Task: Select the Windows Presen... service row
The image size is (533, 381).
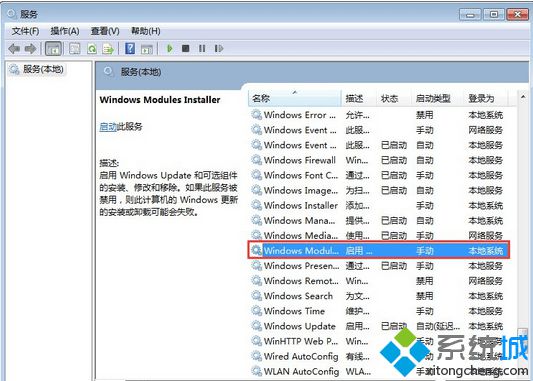Action: [379, 266]
